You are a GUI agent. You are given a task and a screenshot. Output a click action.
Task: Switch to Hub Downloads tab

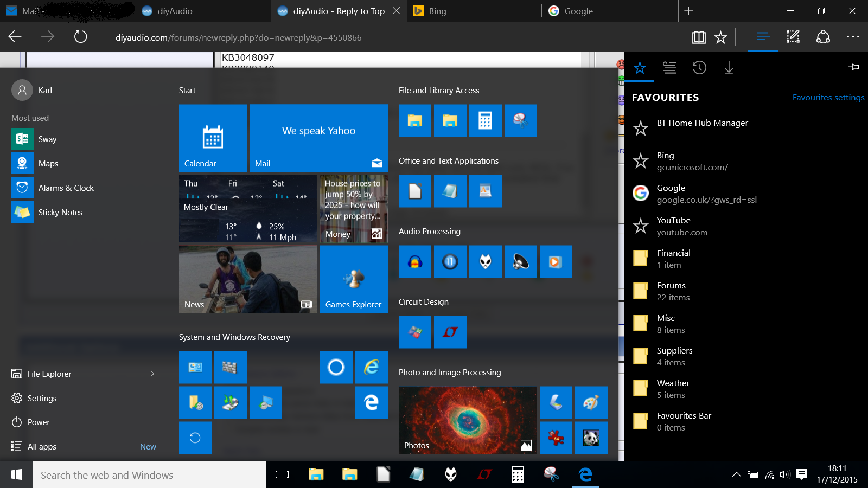point(729,68)
